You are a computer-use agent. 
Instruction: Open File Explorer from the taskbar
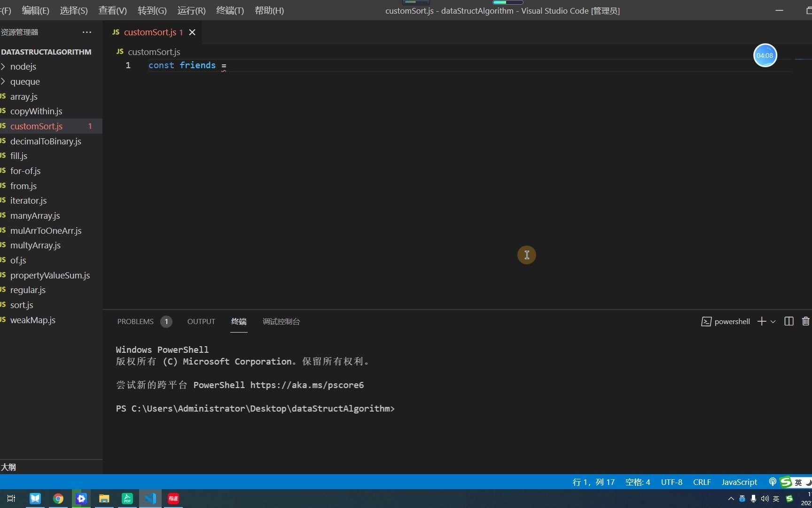tap(104, 499)
